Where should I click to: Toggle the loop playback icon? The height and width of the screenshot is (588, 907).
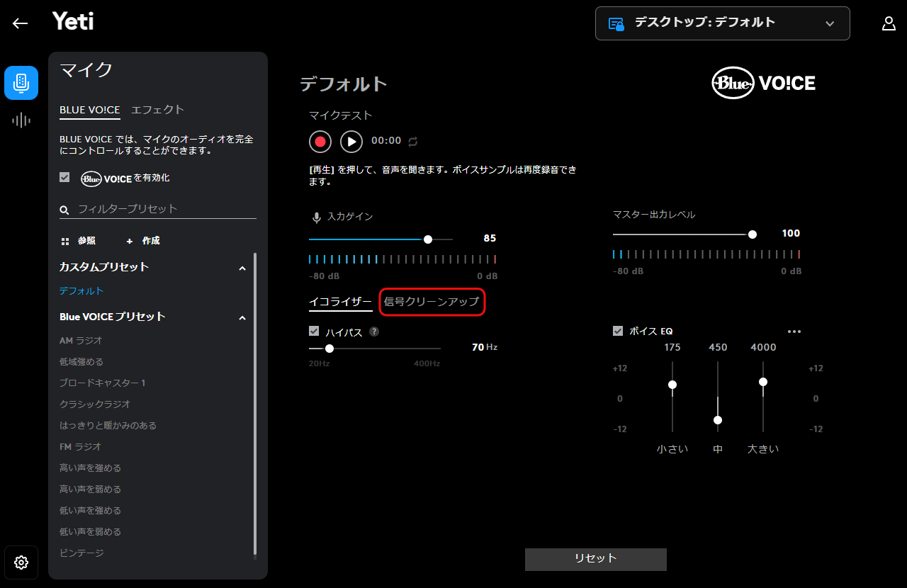(413, 141)
